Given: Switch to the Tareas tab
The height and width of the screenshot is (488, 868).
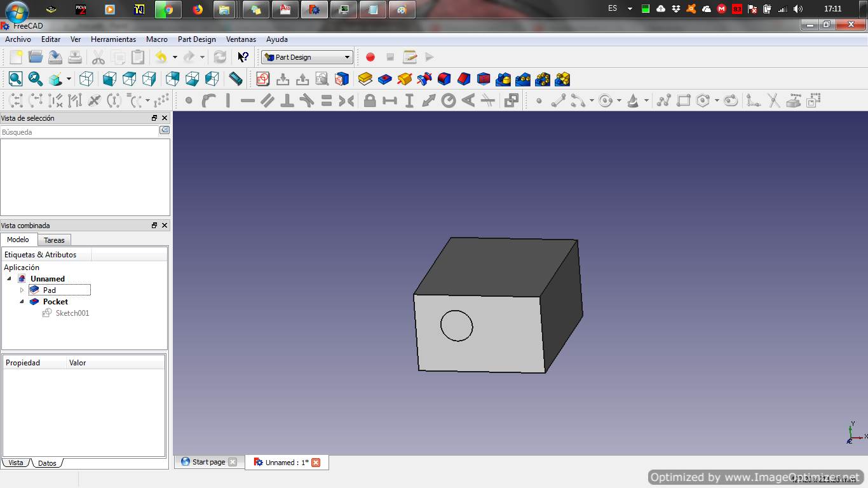Looking at the screenshot, I should [54, 240].
